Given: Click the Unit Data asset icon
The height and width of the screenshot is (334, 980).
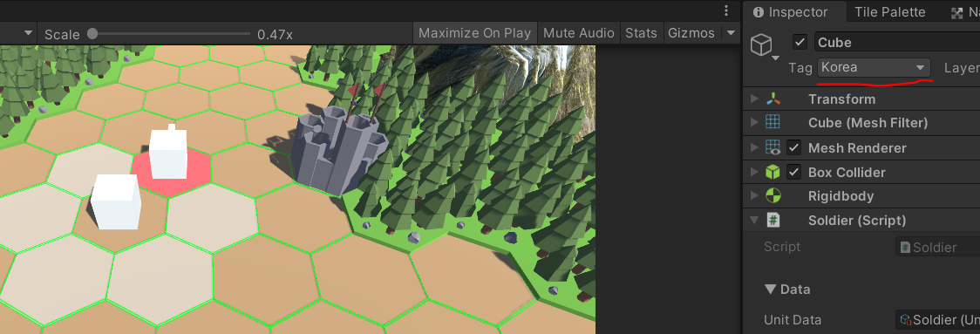Looking at the screenshot, I should [905, 320].
